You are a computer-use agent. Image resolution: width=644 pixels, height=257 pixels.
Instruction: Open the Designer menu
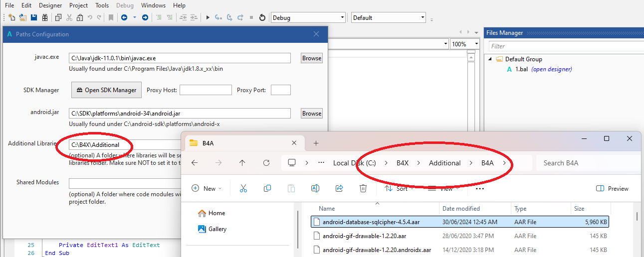(x=50, y=5)
